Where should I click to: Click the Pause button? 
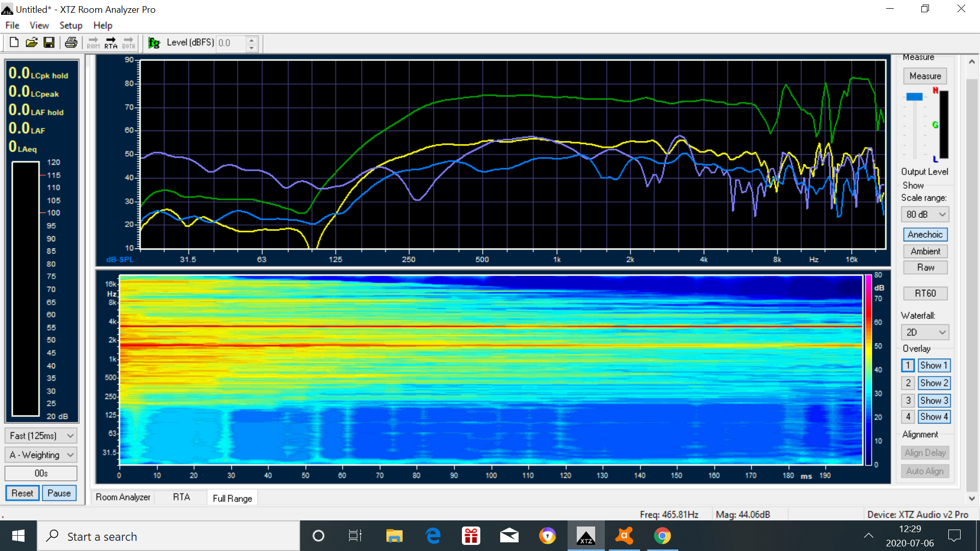(59, 493)
